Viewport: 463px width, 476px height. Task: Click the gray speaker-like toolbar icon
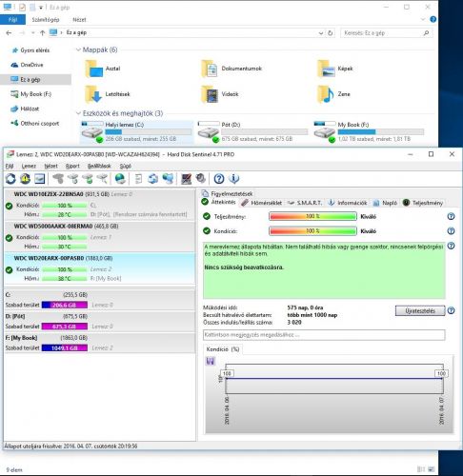201,179
